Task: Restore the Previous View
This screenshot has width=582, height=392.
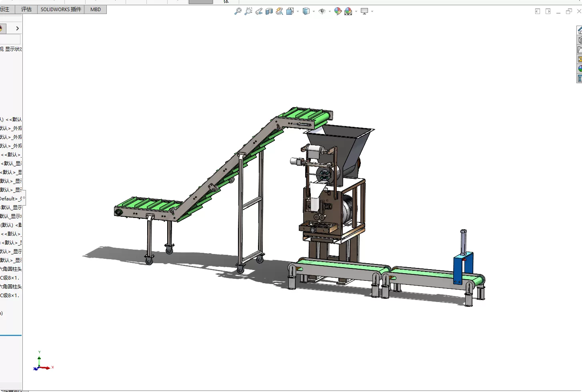Action: point(259,11)
